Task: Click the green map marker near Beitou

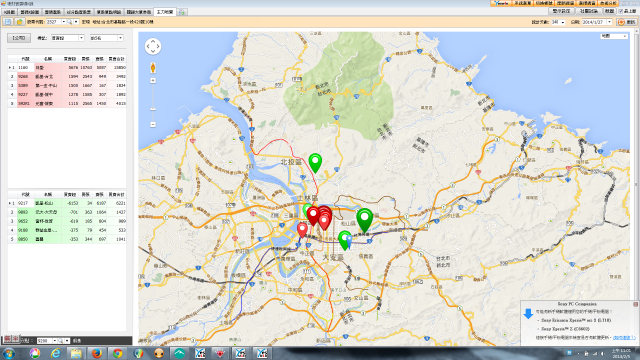Action: point(315,163)
